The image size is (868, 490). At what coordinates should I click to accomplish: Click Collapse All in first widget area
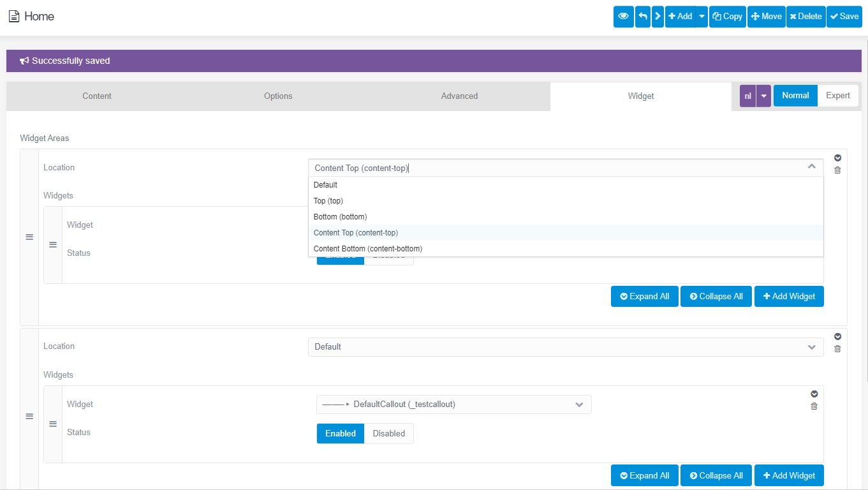point(716,297)
